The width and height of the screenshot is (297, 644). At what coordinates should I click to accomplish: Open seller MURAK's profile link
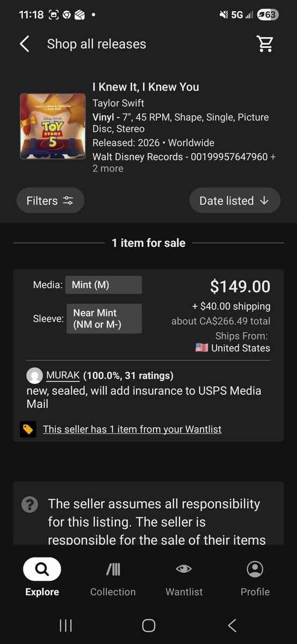(63, 375)
